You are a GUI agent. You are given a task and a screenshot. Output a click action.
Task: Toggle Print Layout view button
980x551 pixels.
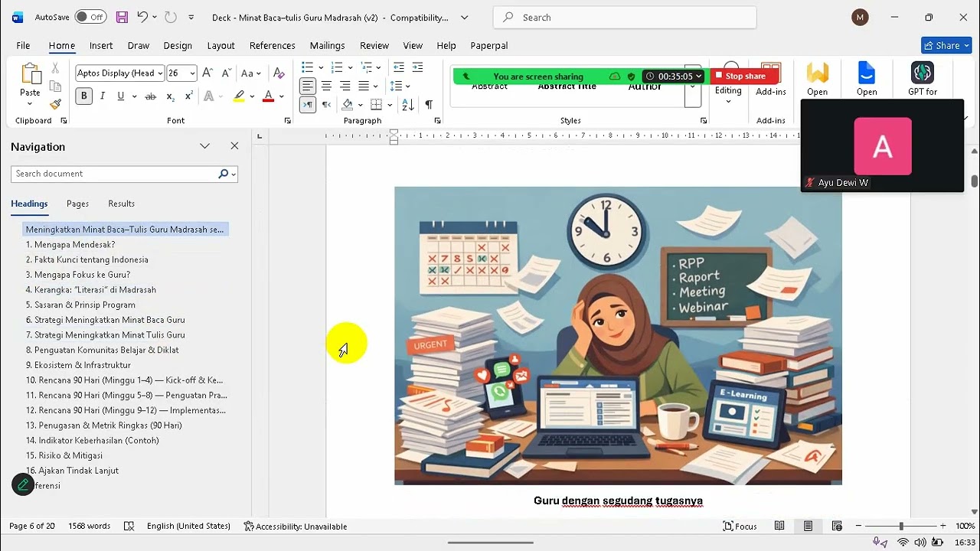click(x=808, y=526)
